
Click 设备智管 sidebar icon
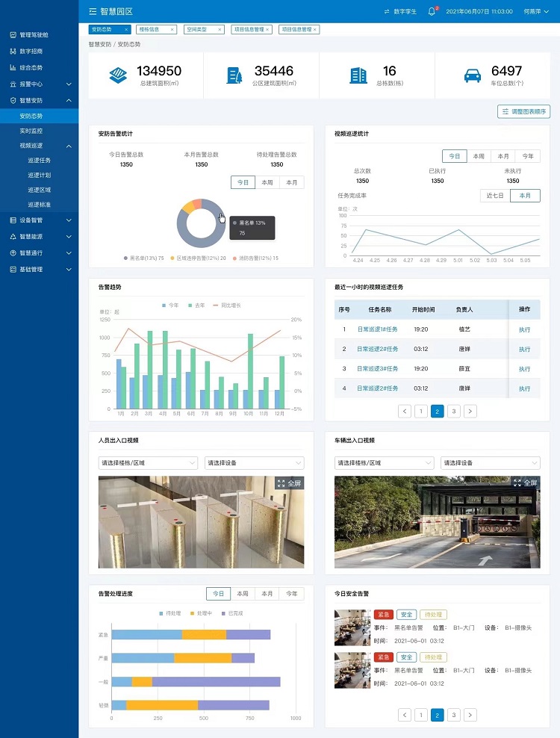pyautogui.click(x=13, y=220)
